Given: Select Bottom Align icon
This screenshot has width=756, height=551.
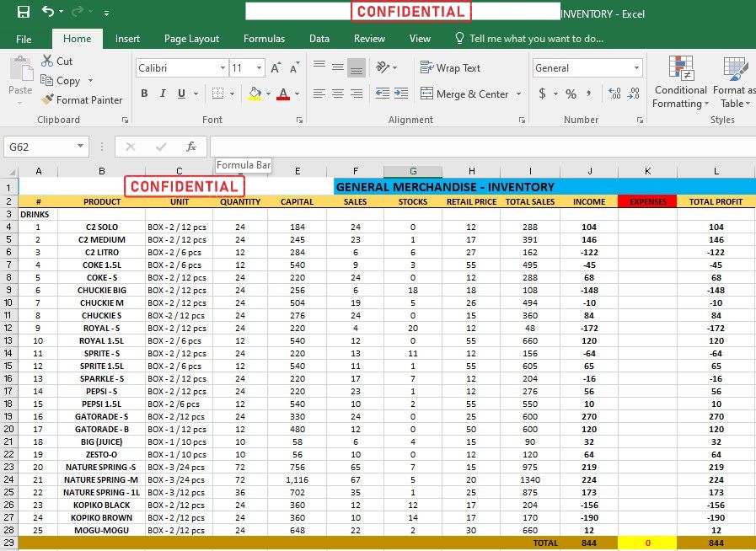Looking at the screenshot, I should point(357,67).
